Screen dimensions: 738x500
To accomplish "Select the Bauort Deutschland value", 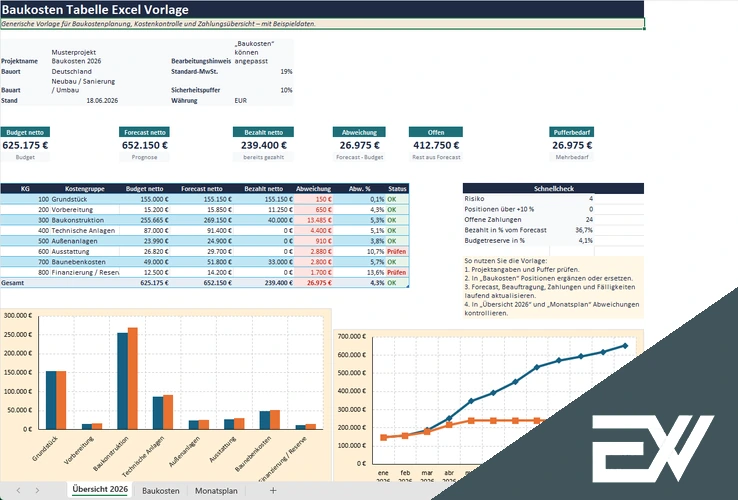I will pyautogui.click(x=72, y=72).
